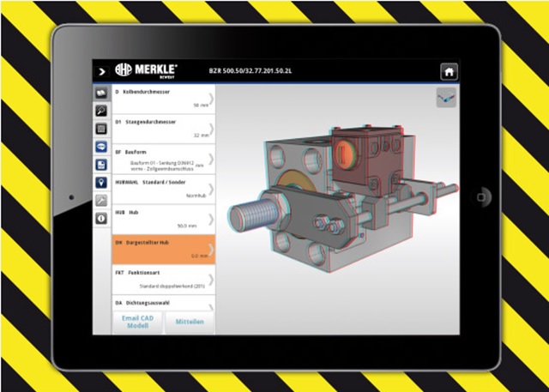Select the list icon in sidebar

point(101,128)
